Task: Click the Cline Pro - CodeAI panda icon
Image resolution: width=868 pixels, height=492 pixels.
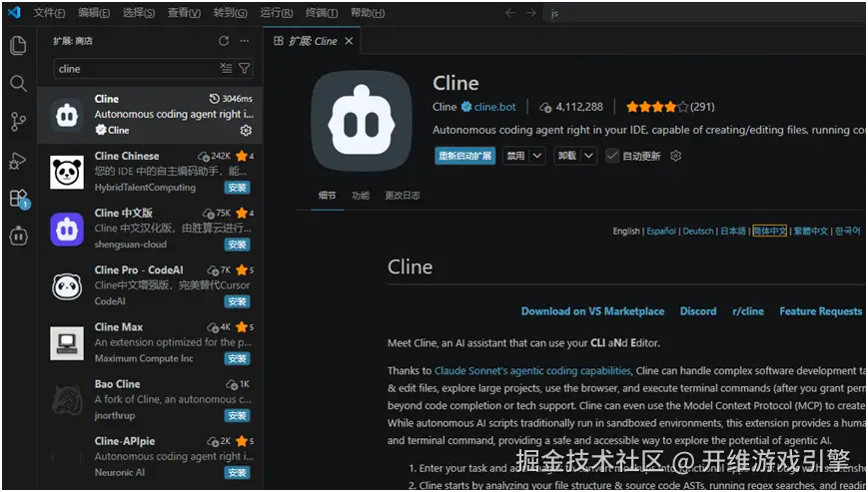Action: [x=67, y=286]
